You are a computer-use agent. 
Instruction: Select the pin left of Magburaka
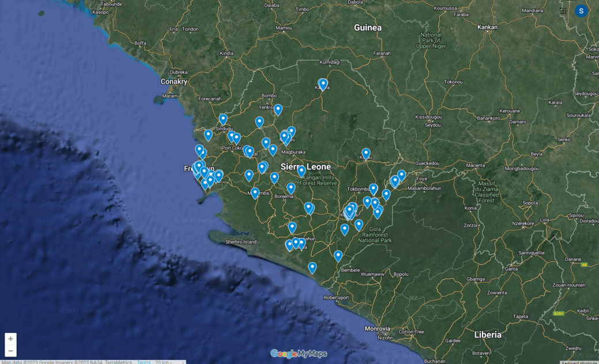pos(273,150)
